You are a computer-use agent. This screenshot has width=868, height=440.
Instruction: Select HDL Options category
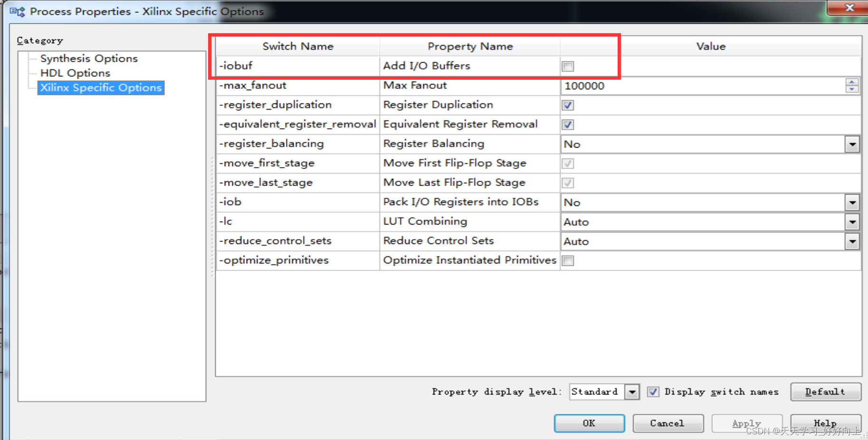point(75,73)
